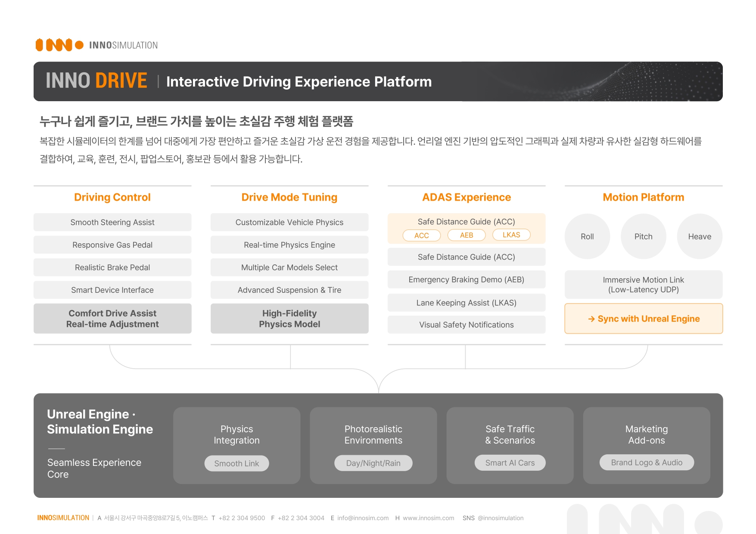Viewport: 756px width, 534px height.
Task: Select the Pitch motion circle
Action: tap(644, 236)
